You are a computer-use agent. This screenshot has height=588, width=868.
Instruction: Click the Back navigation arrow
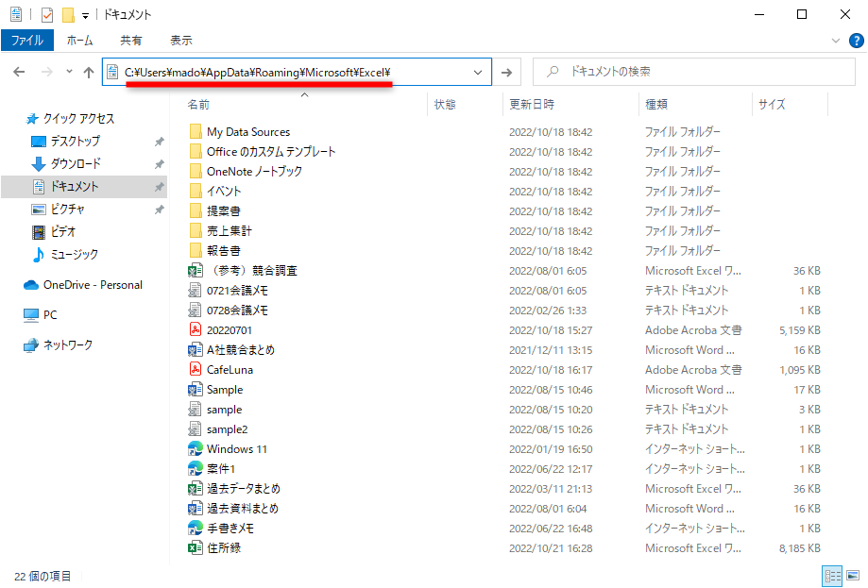(x=19, y=72)
